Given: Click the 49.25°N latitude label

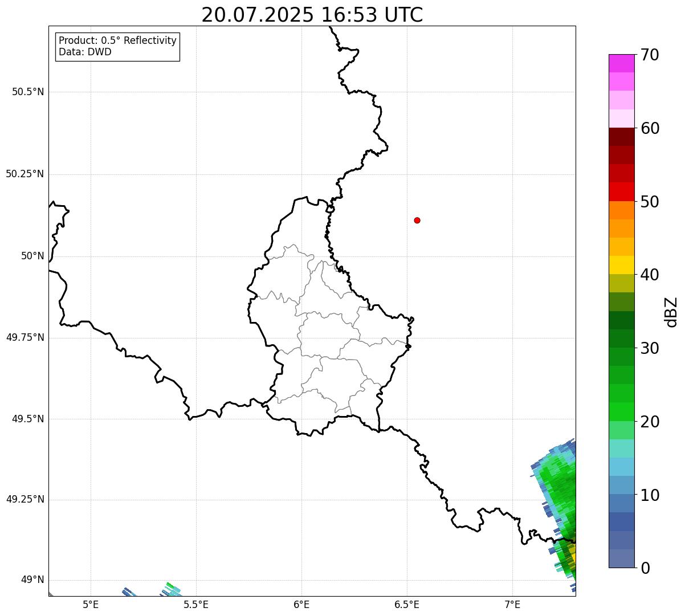Looking at the screenshot, I should 25,499.
